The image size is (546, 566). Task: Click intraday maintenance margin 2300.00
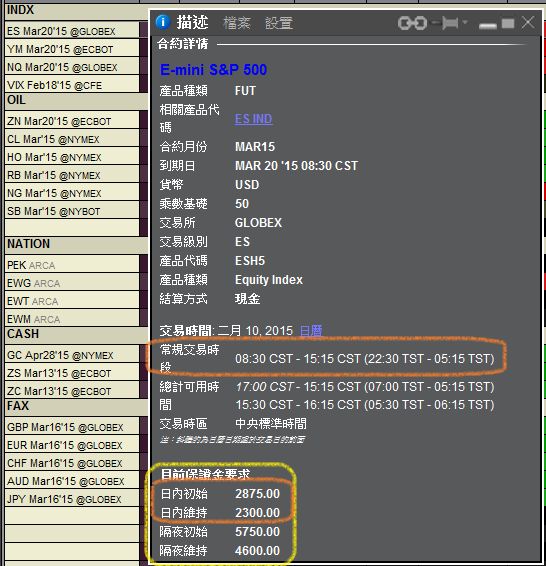click(x=258, y=513)
